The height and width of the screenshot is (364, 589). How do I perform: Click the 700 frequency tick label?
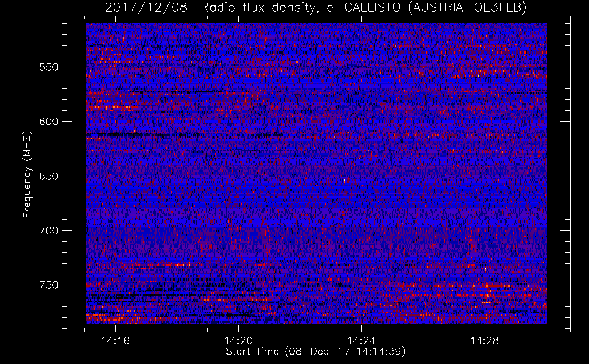(49, 231)
